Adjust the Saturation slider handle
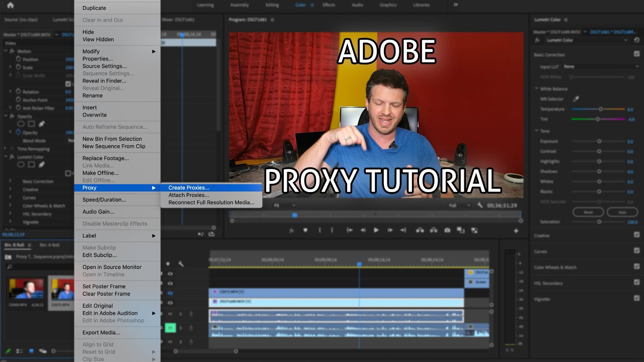Image resolution: width=644 pixels, height=362 pixels. (599, 222)
